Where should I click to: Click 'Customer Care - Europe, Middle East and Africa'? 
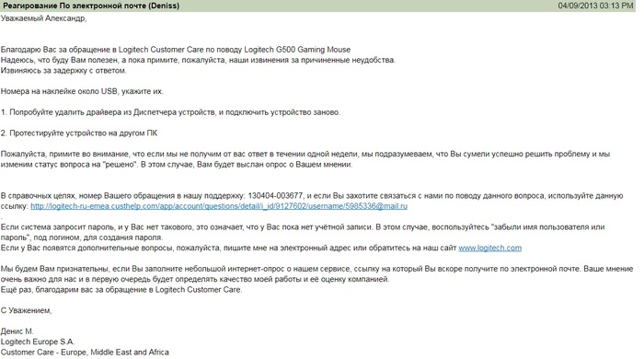point(85,353)
